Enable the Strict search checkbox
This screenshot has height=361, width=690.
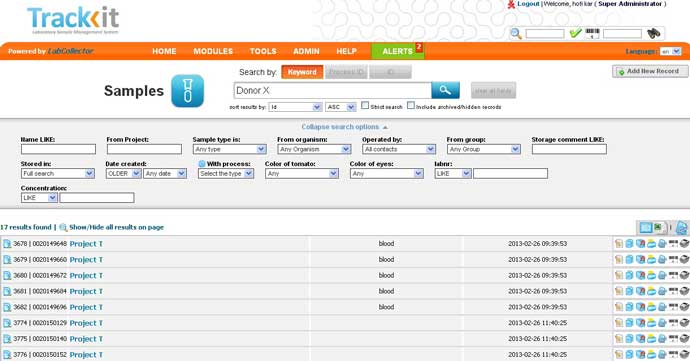tap(365, 105)
